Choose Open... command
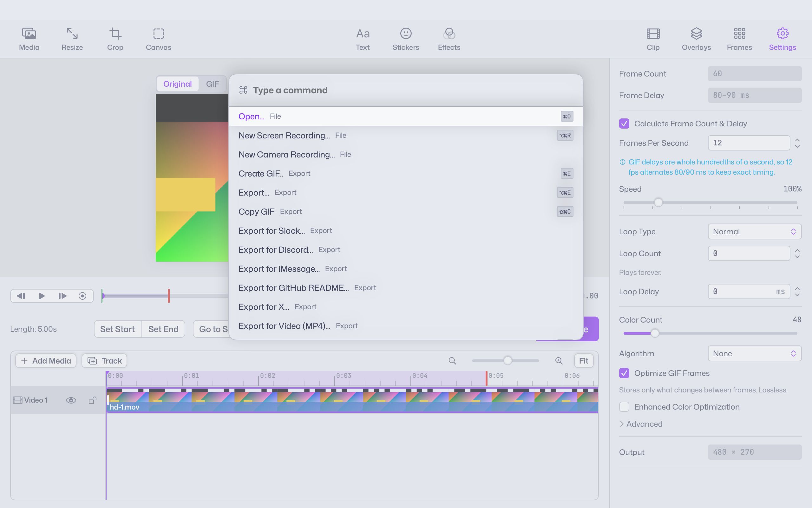 click(406, 116)
